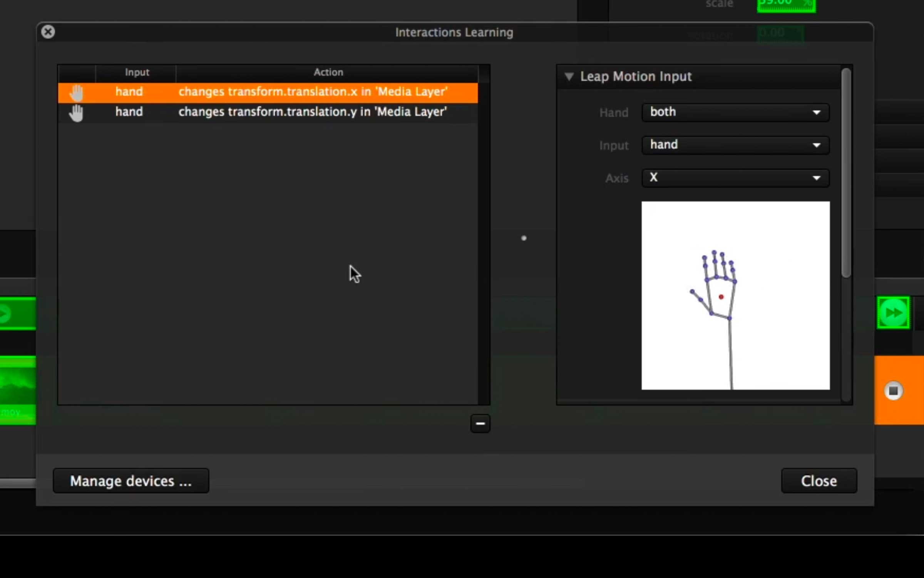Toggle visibility of second hand interaction row
The width and height of the screenshot is (924, 578).
76,112
